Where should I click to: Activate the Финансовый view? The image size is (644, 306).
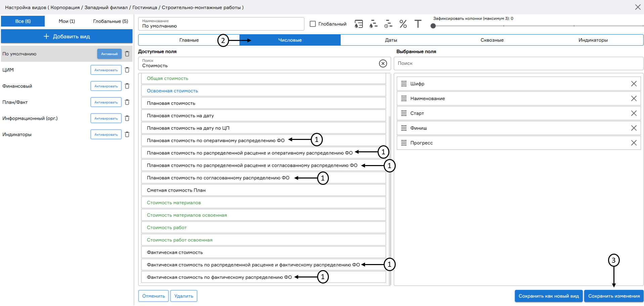pyautogui.click(x=106, y=86)
